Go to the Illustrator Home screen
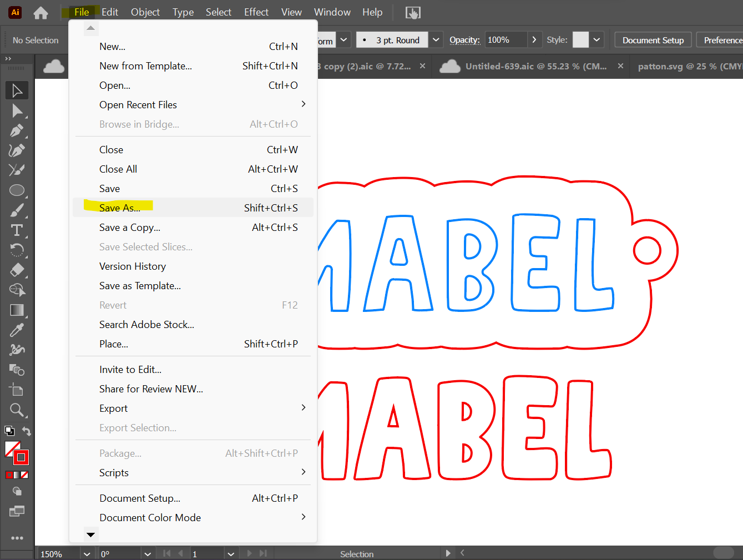743x560 pixels. [41, 12]
